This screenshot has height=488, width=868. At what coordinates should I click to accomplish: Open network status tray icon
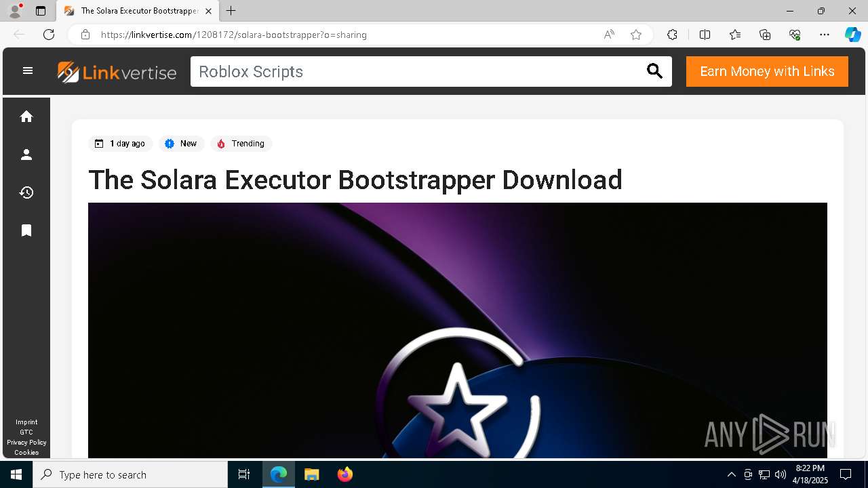tap(764, 474)
